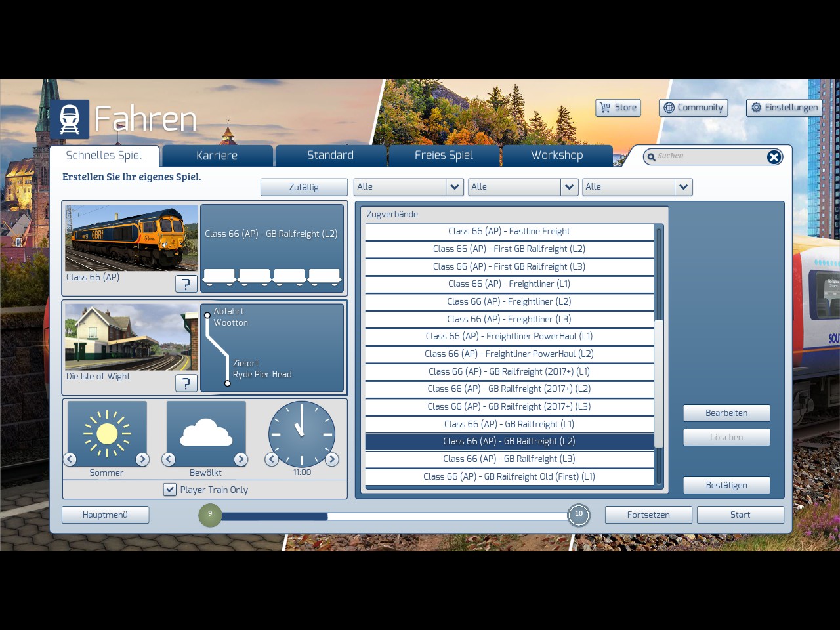Click the search magnifier icon
This screenshot has height=630, width=840.
click(651, 157)
